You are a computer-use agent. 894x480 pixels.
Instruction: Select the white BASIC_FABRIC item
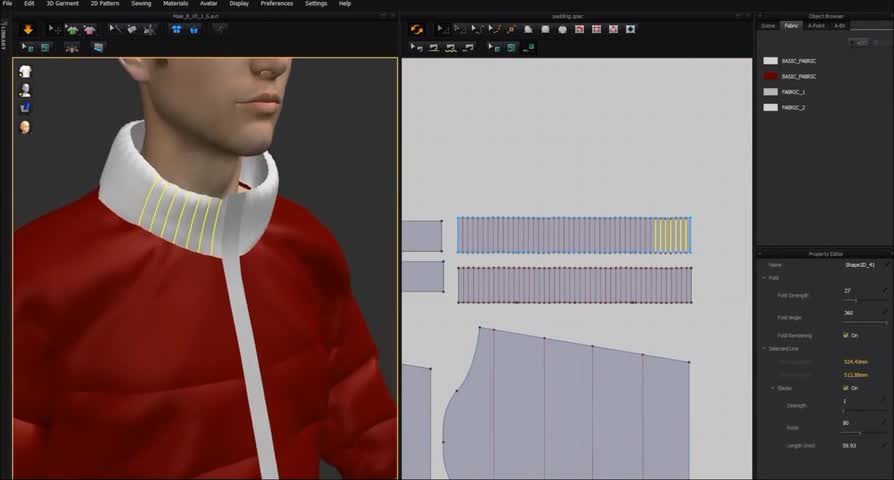point(790,60)
